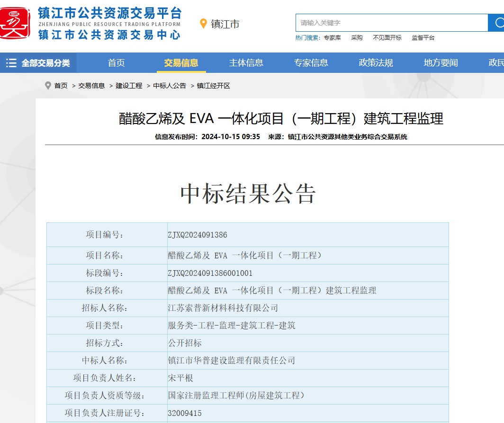
Task: Click hot search link 专家库
Action: 332,38
